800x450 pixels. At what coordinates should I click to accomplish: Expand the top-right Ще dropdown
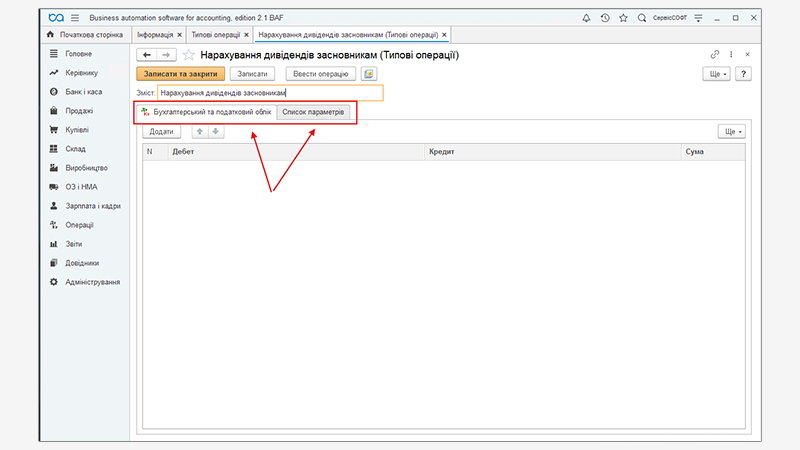click(718, 74)
